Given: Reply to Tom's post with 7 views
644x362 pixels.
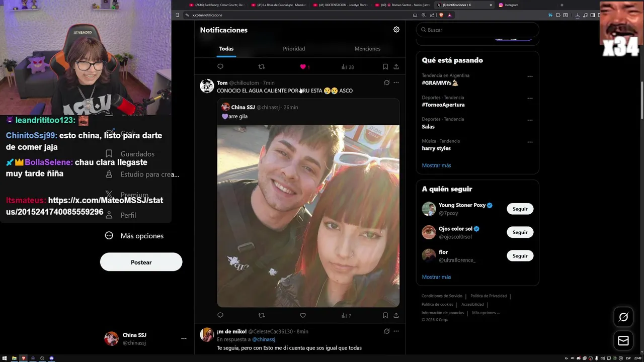Looking at the screenshot, I should click(220, 315).
